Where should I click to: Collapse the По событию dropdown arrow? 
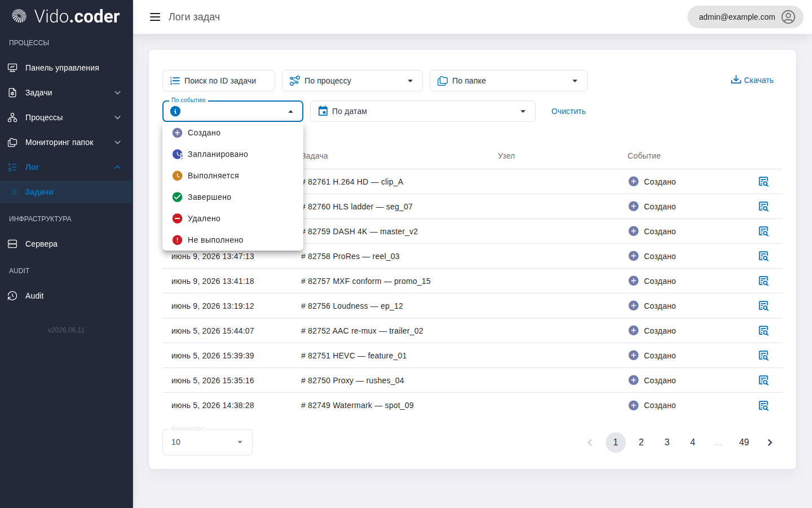point(291,112)
